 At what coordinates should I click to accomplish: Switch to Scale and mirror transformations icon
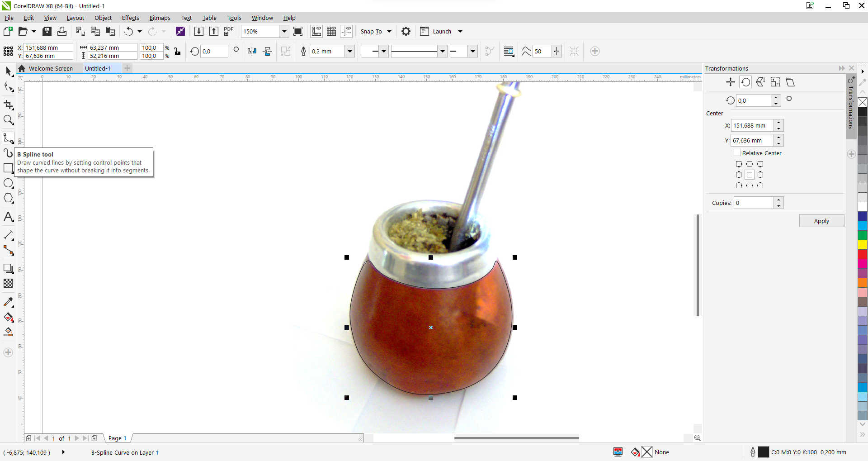click(760, 82)
